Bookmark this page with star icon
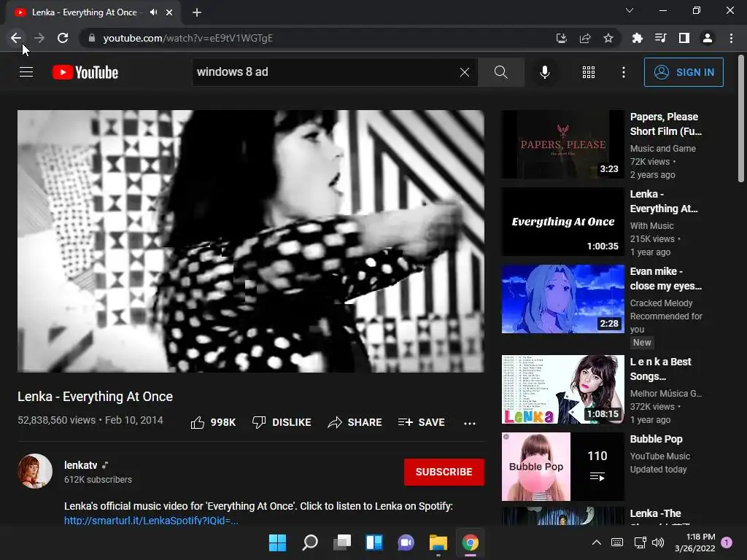 [x=608, y=38]
